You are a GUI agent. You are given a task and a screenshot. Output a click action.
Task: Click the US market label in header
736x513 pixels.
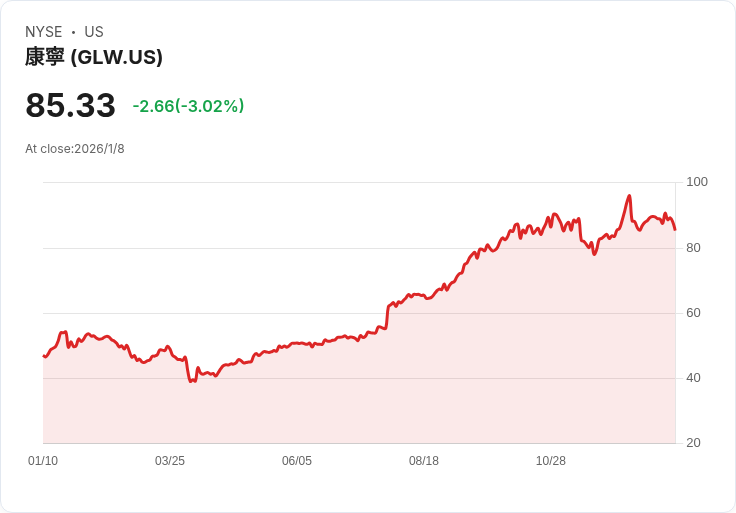coord(94,32)
